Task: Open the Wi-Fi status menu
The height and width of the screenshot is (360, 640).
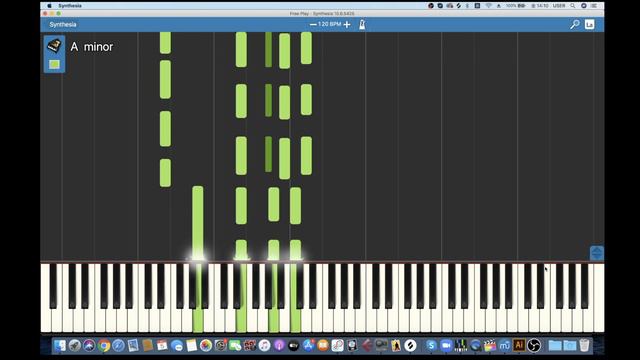Action: (x=489, y=6)
